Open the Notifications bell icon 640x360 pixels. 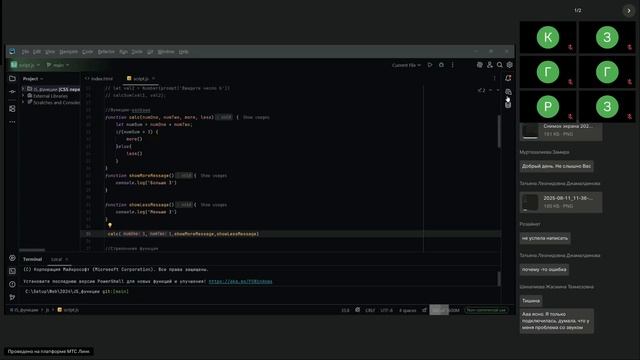(x=508, y=78)
